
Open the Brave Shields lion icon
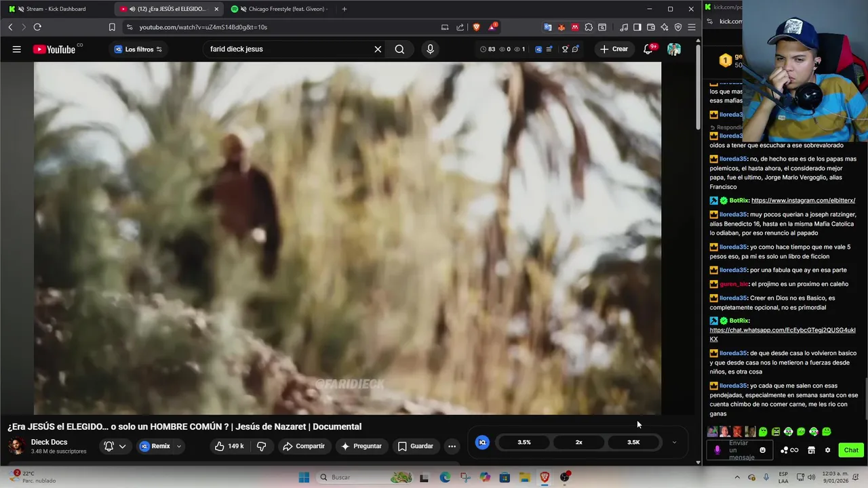476,27
